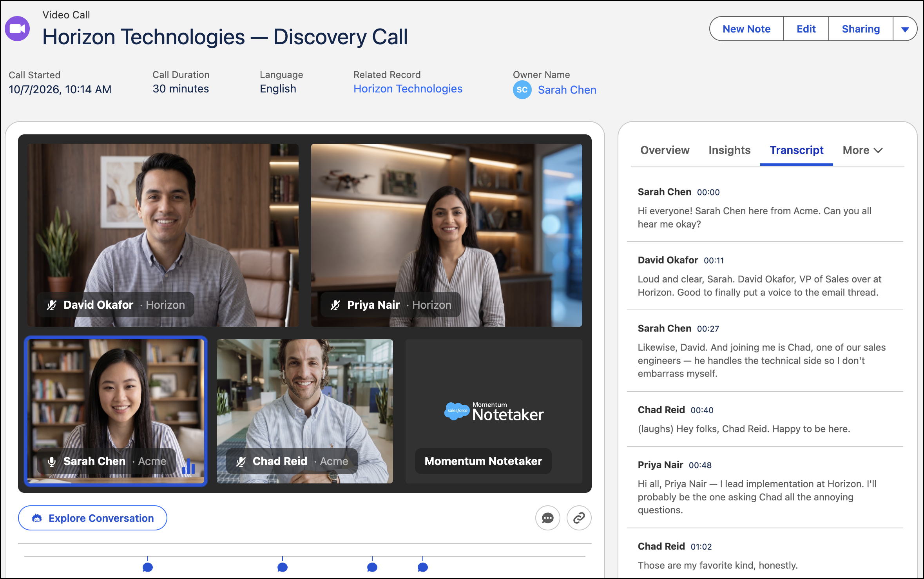Viewport: 924px width, 579px height.
Task: Click the Einstein icon in Explore Conversation
Action: [x=37, y=518]
